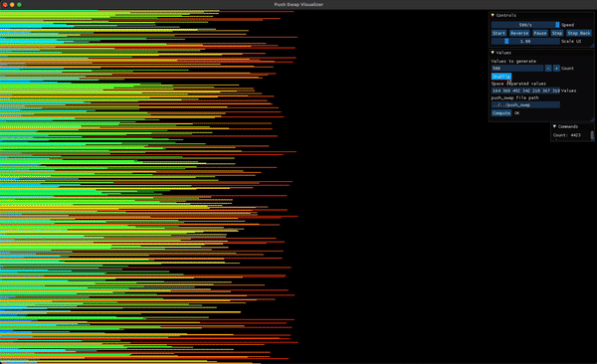
Task: Click the Commands panel scrollbar
Action: pos(592,135)
